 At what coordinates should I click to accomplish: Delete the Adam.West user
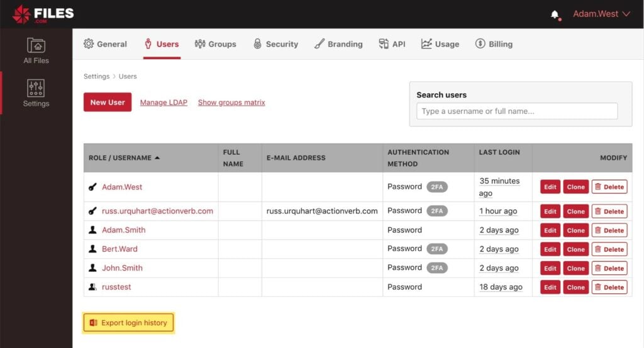tap(609, 187)
